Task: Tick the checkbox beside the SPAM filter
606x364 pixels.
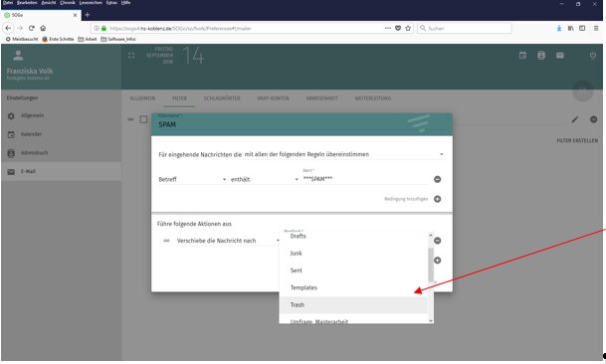Action: [x=143, y=119]
